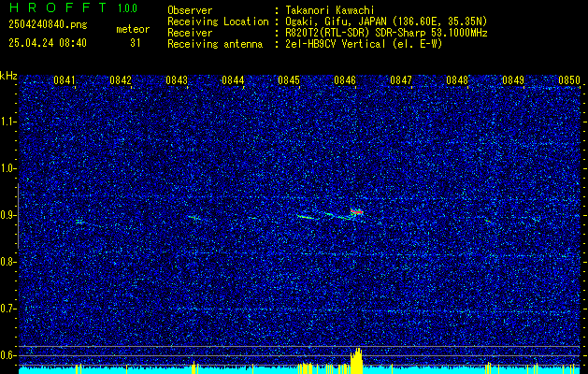Image resolution: width=588 pixels, height=374 pixels.
Task: Click the 0850 time marker
Action: click(x=569, y=80)
